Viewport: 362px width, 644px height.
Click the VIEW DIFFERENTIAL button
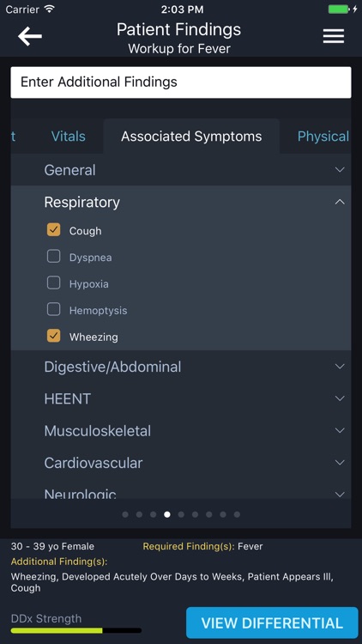point(272,623)
